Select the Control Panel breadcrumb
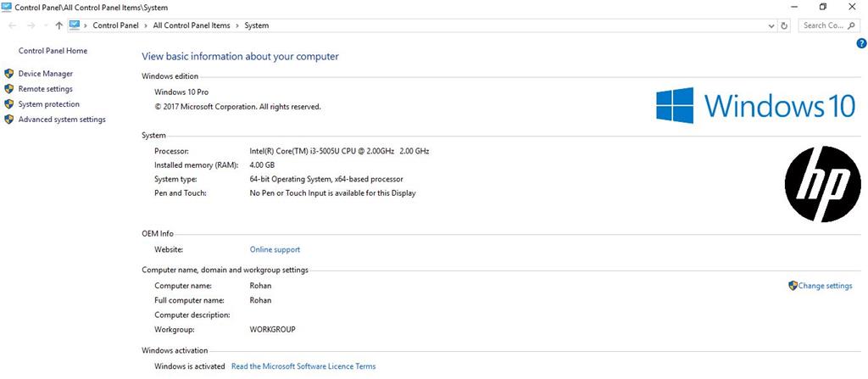The width and height of the screenshot is (868, 379). pyautogui.click(x=115, y=25)
